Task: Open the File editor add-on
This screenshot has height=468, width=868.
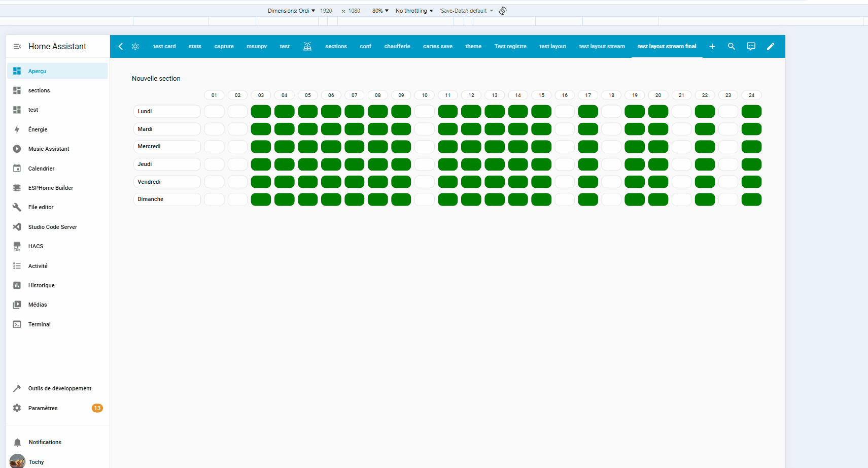Action: [58, 207]
